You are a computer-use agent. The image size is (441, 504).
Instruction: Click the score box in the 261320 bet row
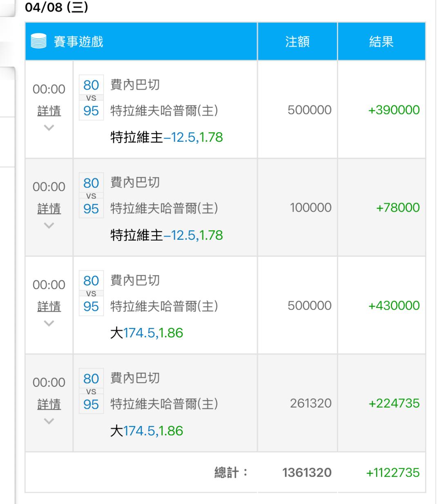pos(91,391)
